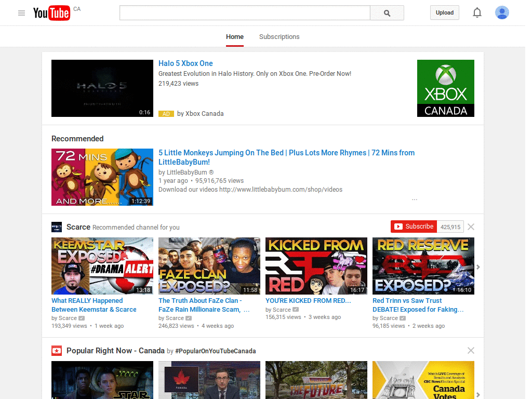
Task: Open 'Red Trinn vs Saw Trust DEBATE' title
Action: click(418, 305)
